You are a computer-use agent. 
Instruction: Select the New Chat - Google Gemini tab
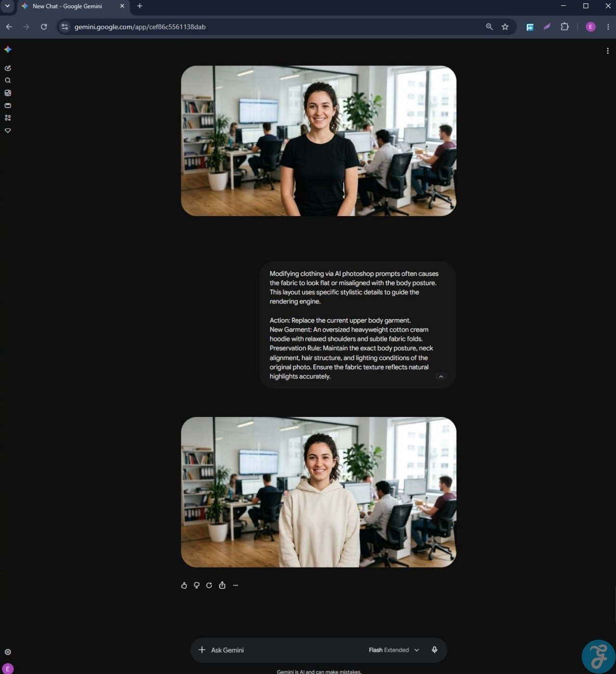tap(73, 7)
